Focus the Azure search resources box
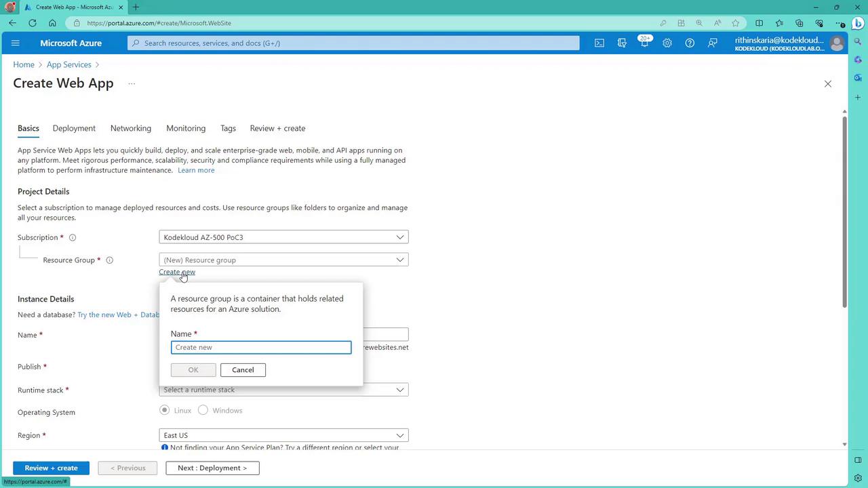The width and height of the screenshot is (868, 488). (353, 43)
